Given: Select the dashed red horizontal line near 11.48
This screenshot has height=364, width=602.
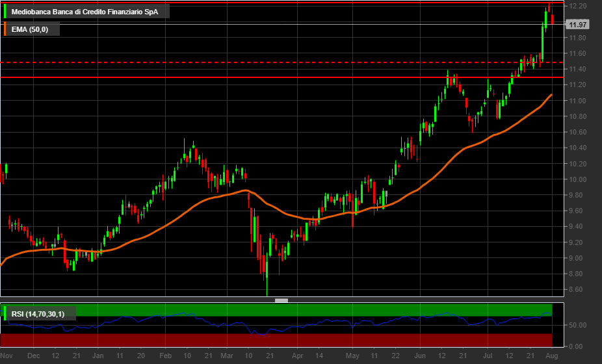Looking at the screenshot, I should (281, 62).
